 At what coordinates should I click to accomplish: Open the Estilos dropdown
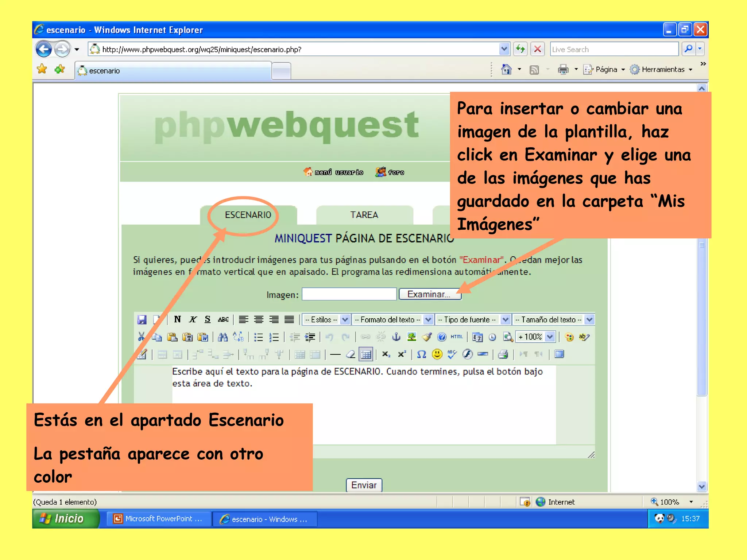pyautogui.click(x=326, y=320)
